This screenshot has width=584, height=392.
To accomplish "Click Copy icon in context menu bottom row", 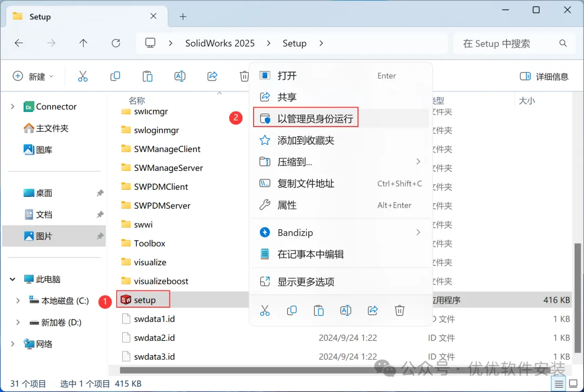I will pos(291,310).
